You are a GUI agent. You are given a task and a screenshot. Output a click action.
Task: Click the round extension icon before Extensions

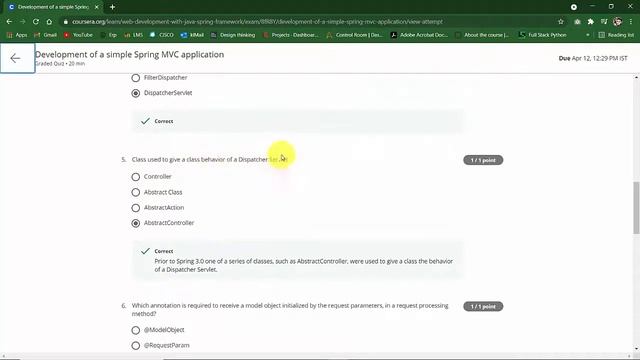click(x=577, y=22)
